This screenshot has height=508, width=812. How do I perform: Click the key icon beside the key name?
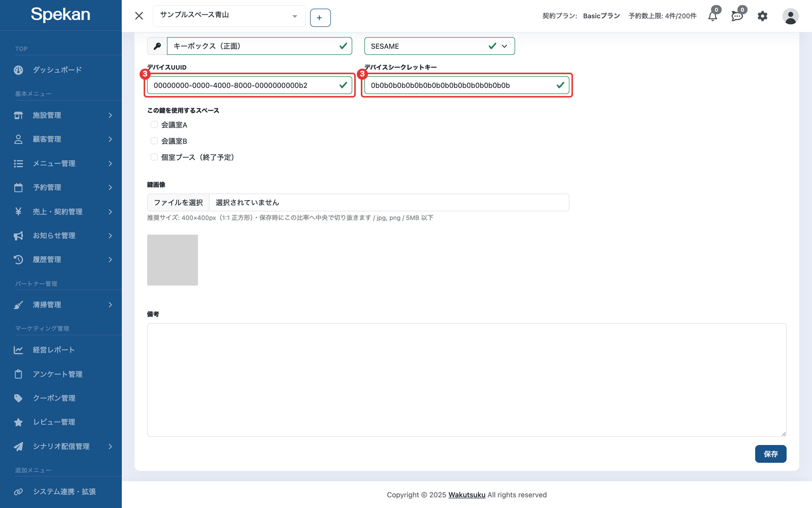pos(157,46)
